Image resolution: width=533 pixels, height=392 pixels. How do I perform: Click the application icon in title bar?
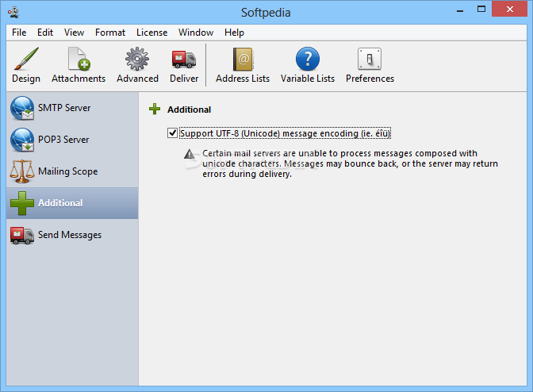tap(13, 12)
